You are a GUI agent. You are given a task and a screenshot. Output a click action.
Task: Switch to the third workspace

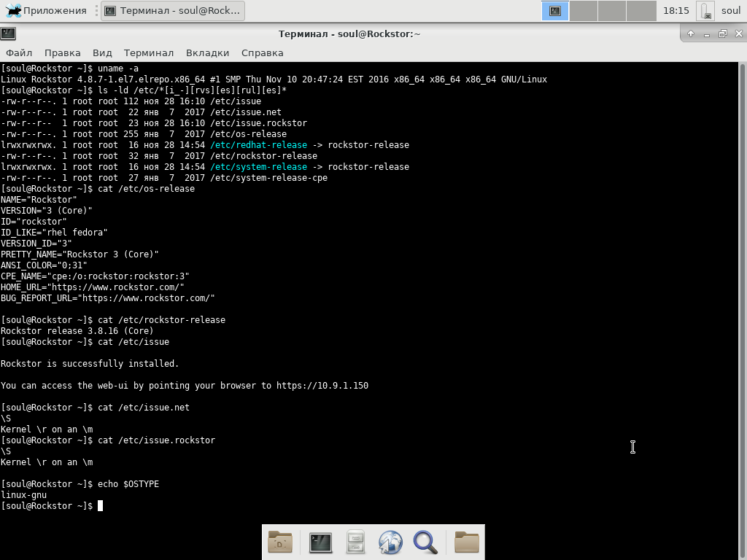point(612,11)
